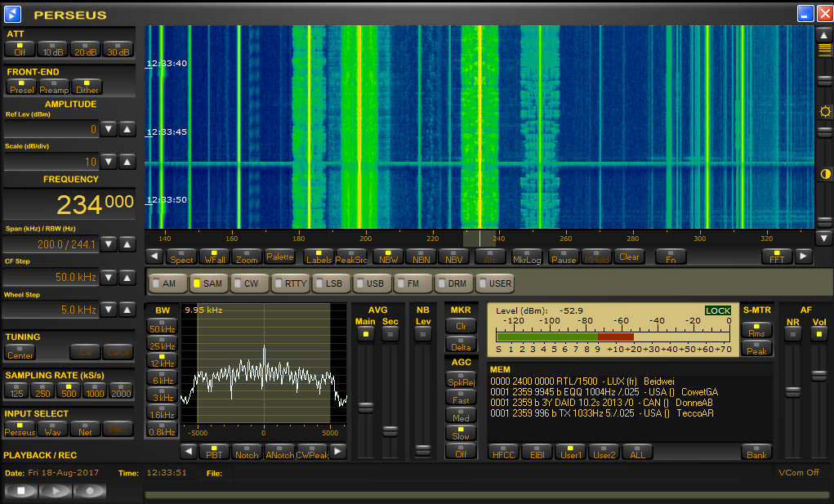
Task: Select the USB demodulation mode
Action: pos(370,283)
